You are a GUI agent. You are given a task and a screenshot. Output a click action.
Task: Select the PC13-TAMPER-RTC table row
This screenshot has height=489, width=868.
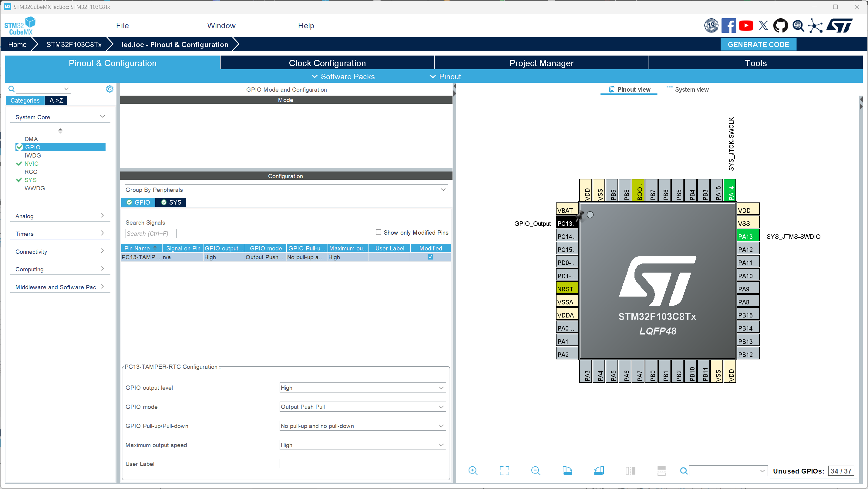point(286,257)
